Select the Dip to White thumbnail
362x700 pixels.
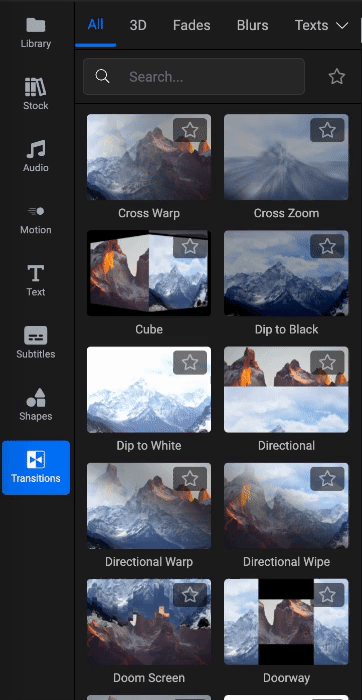[149, 389]
